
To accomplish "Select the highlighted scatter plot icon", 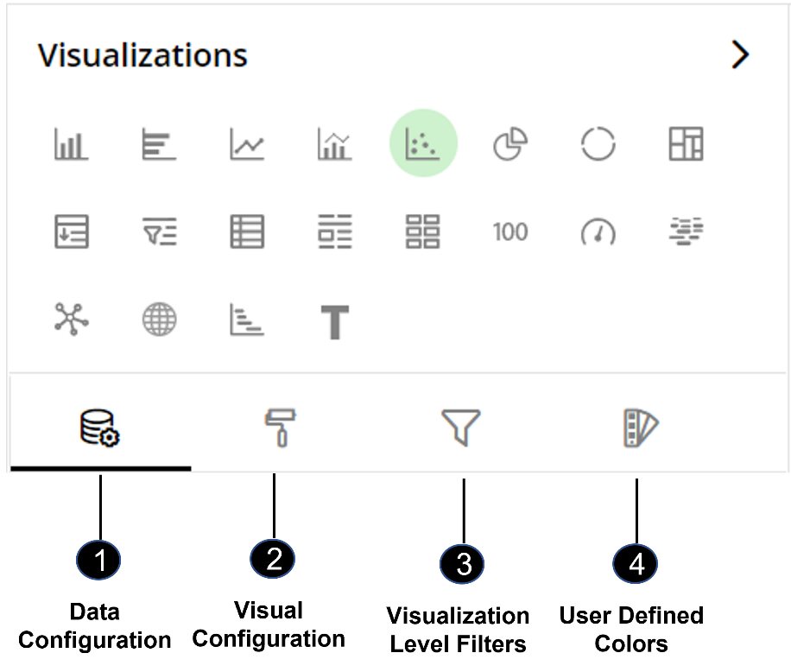I will click(x=423, y=143).
